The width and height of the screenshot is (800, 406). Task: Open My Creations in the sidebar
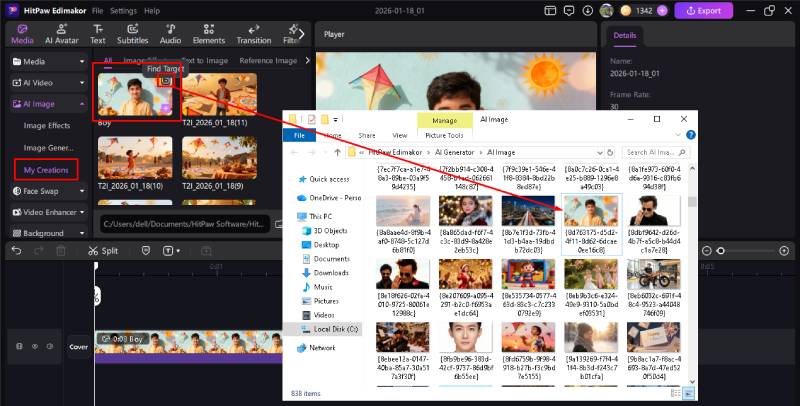(47, 170)
